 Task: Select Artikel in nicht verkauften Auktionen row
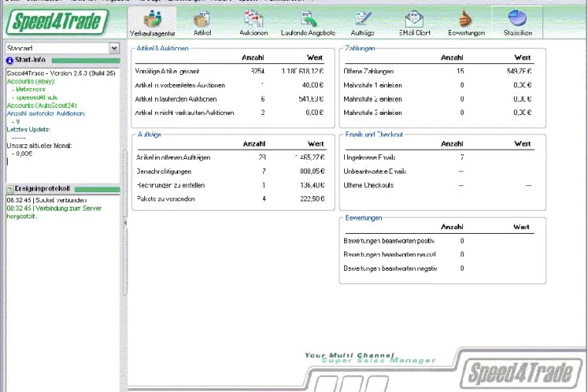[229, 113]
